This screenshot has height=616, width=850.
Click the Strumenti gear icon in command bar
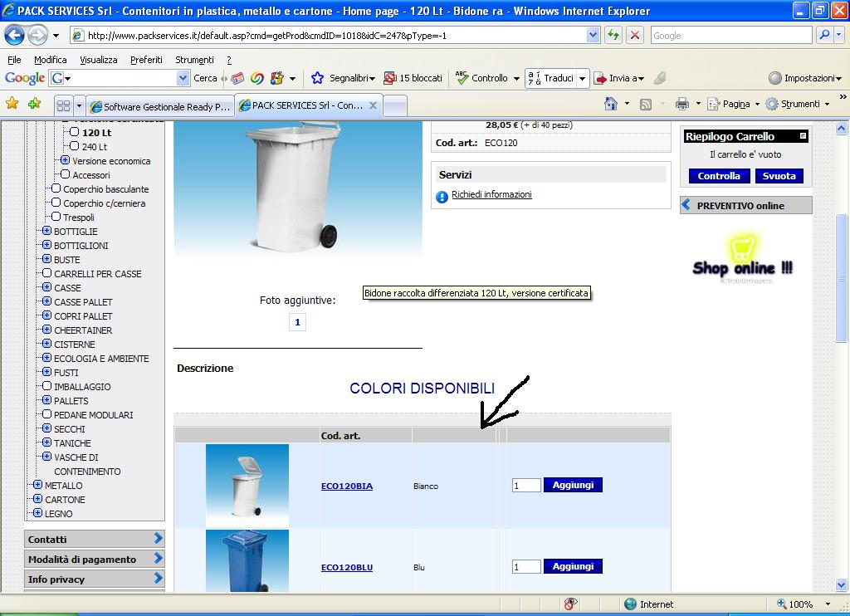click(x=772, y=104)
